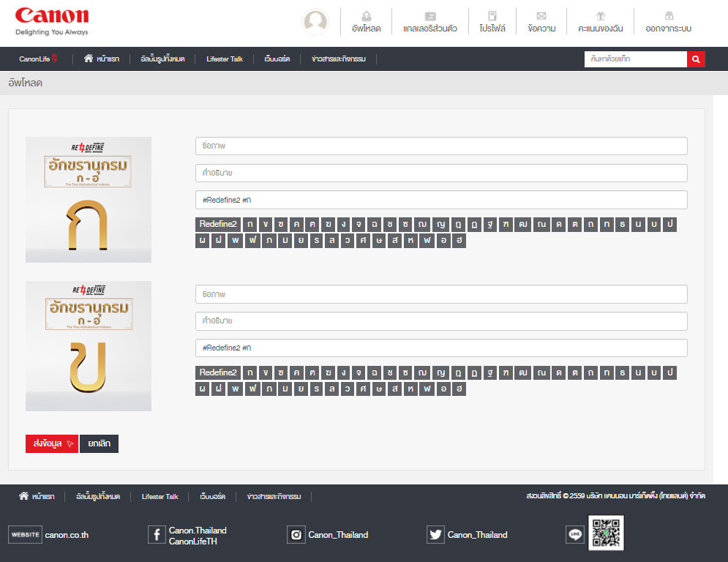Open messages envelope icon
This screenshot has width=728, height=562.
click(x=541, y=16)
